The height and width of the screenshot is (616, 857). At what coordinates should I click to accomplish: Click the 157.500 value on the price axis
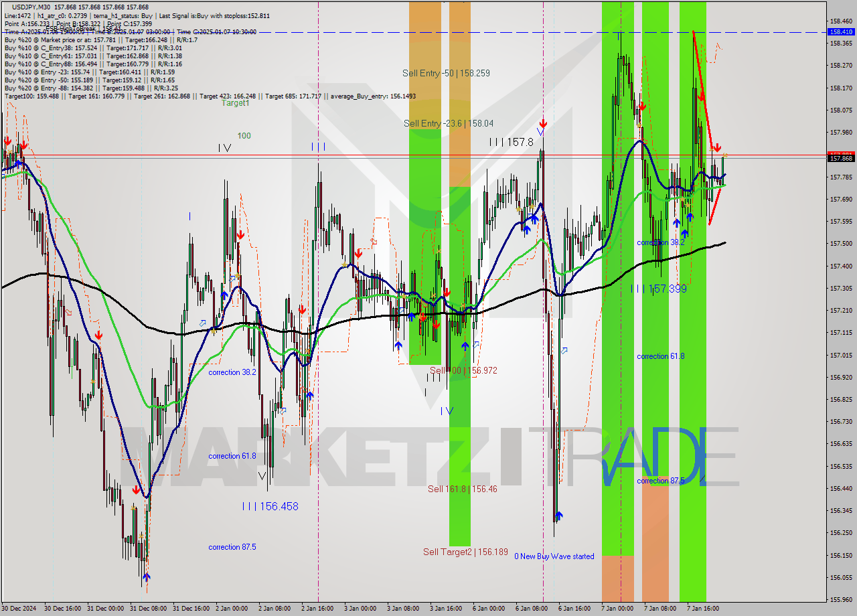(841, 244)
